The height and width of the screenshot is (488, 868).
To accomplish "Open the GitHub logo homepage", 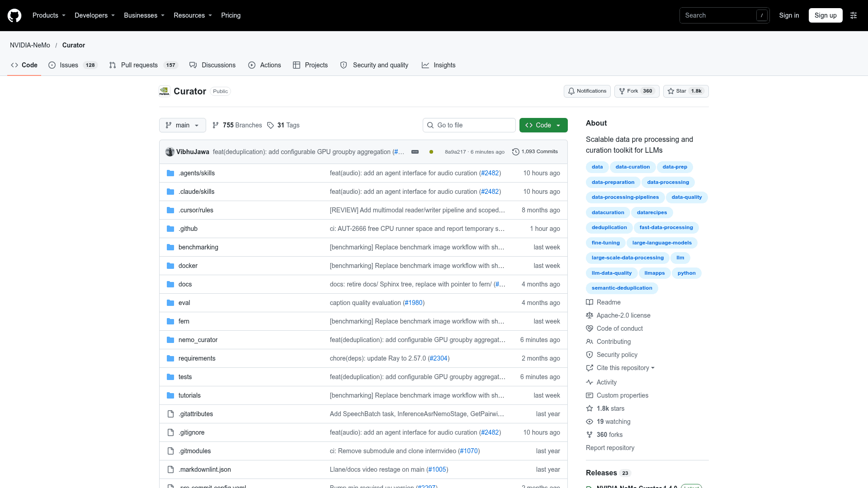I will pyautogui.click(x=14, y=15).
